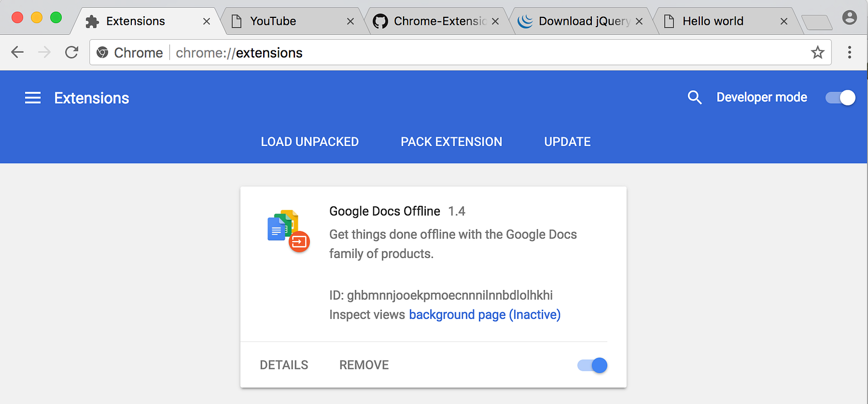
Task: Open the background page (Inactive) link
Action: [485, 315]
